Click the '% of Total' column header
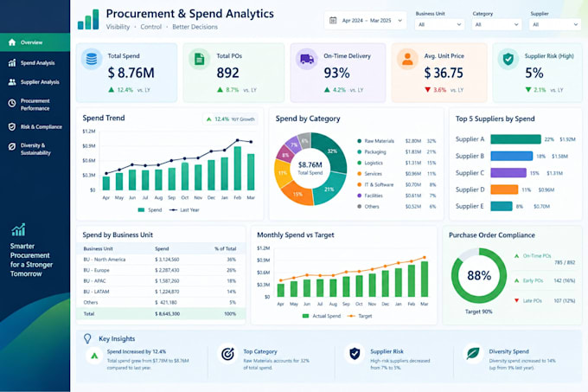588x392 pixels. (226, 248)
